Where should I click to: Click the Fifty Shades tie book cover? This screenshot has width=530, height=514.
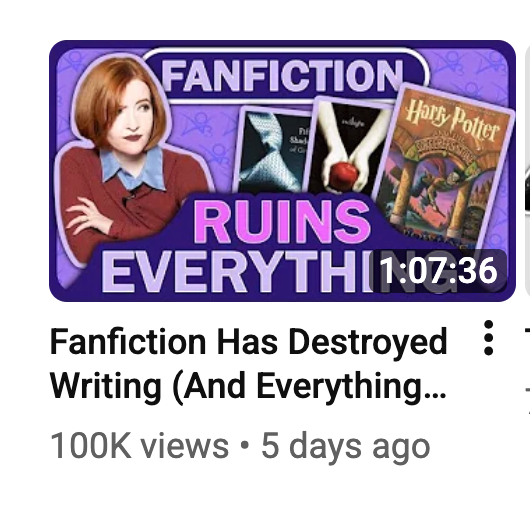coord(272,150)
